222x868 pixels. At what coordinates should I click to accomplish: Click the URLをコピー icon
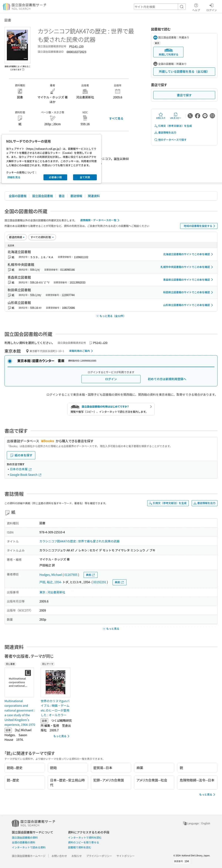pos(176,116)
